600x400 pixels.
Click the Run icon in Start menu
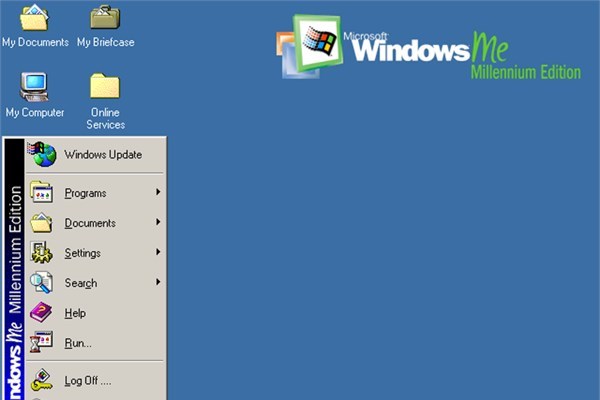coord(41,343)
